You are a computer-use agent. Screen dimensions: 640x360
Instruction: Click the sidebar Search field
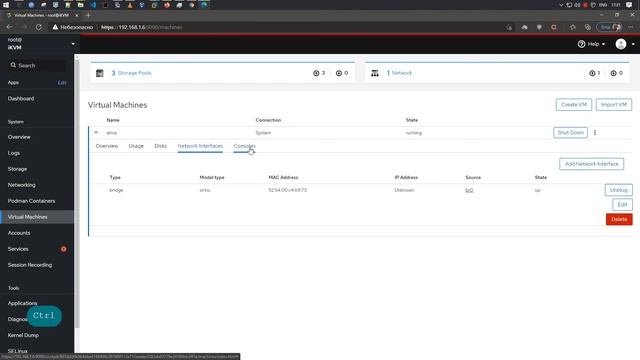tap(37, 65)
